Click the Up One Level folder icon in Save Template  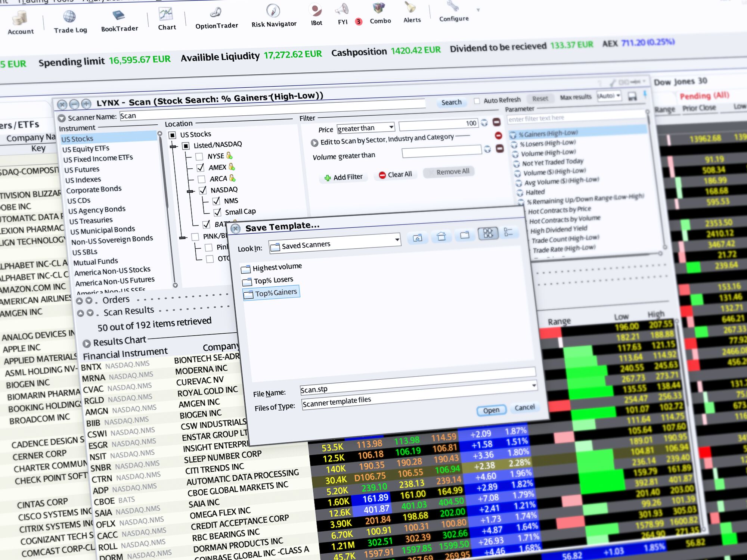point(417,237)
